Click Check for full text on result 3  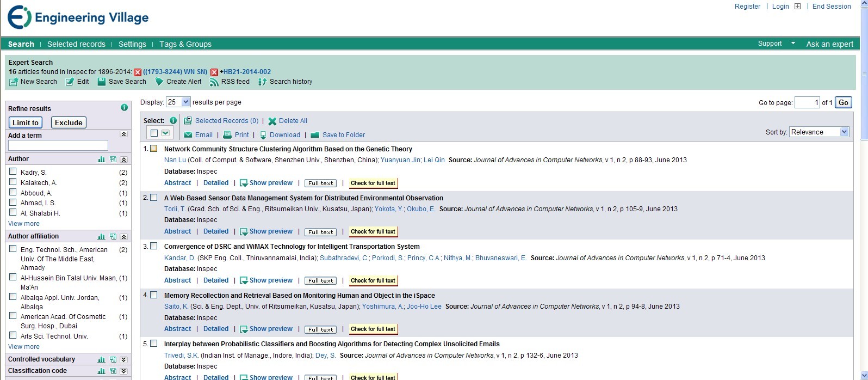coord(373,280)
